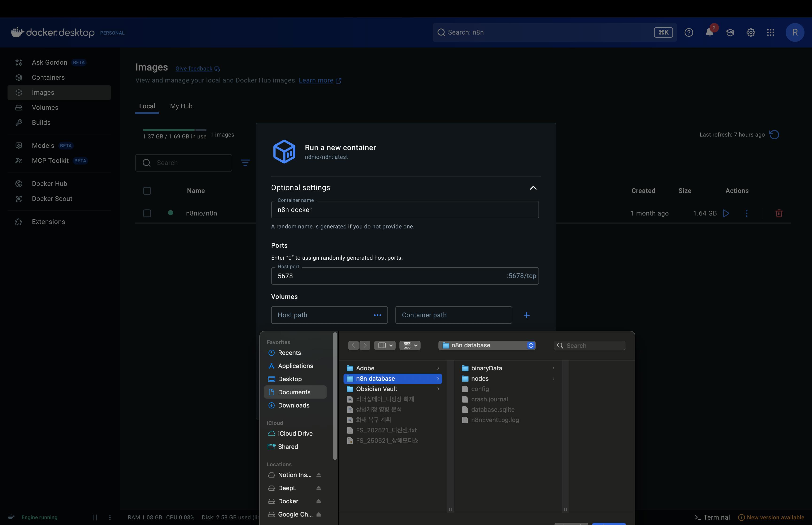
Task: Pause Docker engine via status bar toggle
Action: click(95, 517)
